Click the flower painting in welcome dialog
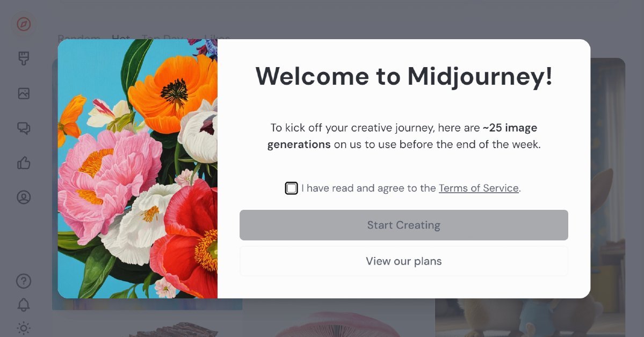The height and width of the screenshot is (337, 644). [x=138, y=169]
